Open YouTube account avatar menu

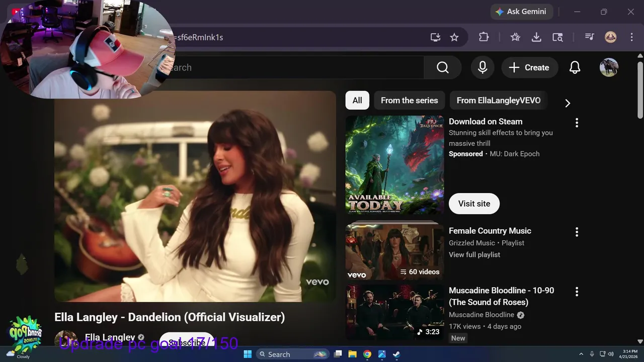click(609, 67)
